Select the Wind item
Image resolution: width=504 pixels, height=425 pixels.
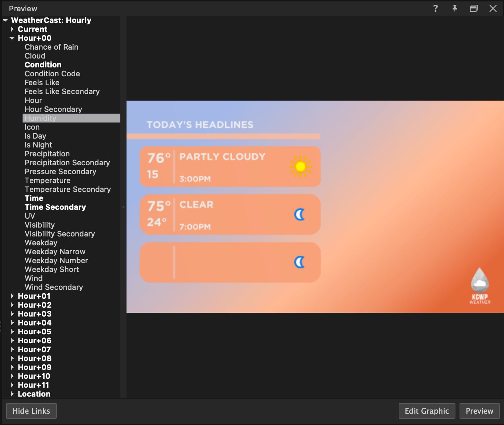[34, 279]
